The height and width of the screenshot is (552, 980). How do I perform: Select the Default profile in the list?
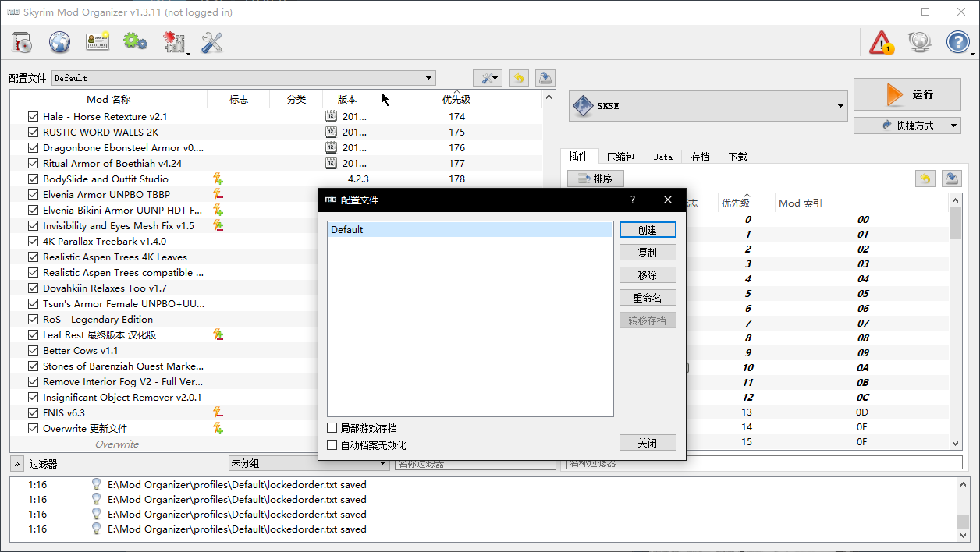point(470,230)
